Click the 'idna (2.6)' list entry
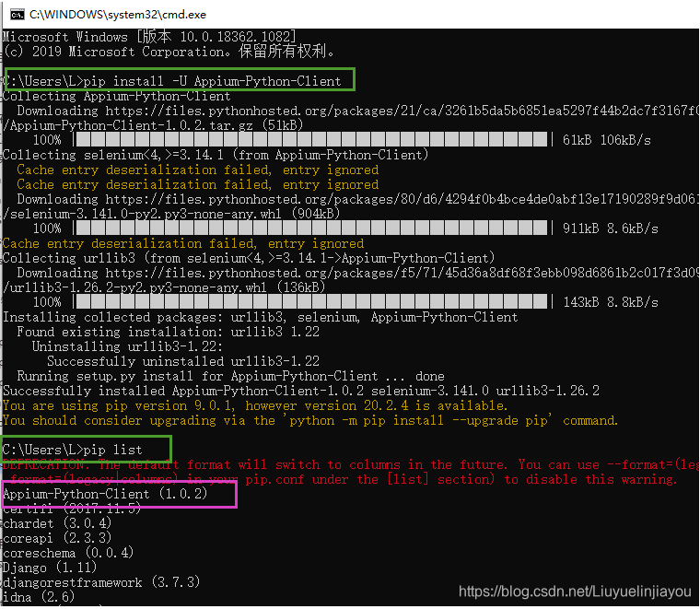This screenshot has width=700, height=609. pos(39,597)
